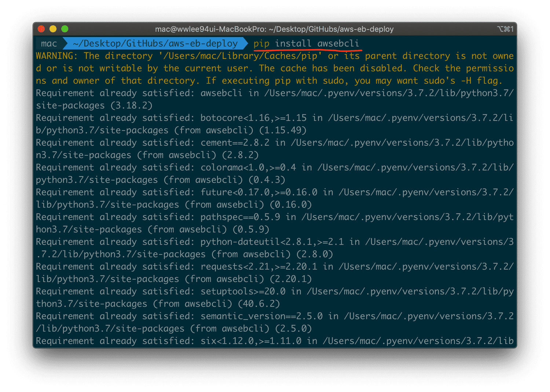
Task: Click the requirement 'semantic_version==2.5.0'
Action: coord(261,316)
